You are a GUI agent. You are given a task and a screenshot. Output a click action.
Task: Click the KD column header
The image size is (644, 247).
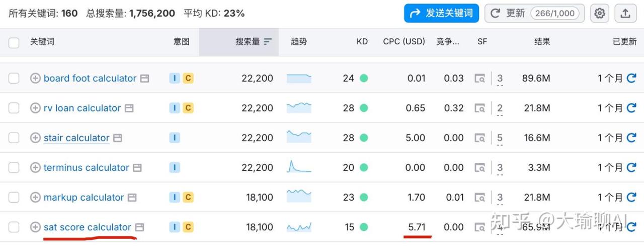point(362,42)
